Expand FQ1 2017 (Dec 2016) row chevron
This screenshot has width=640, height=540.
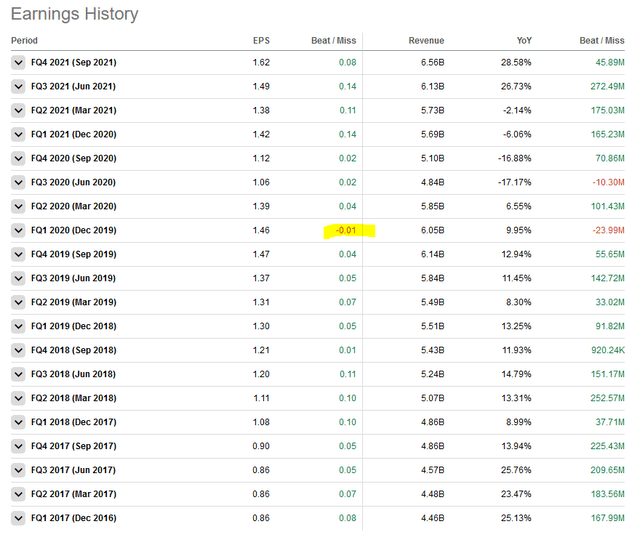pos(18,518)
